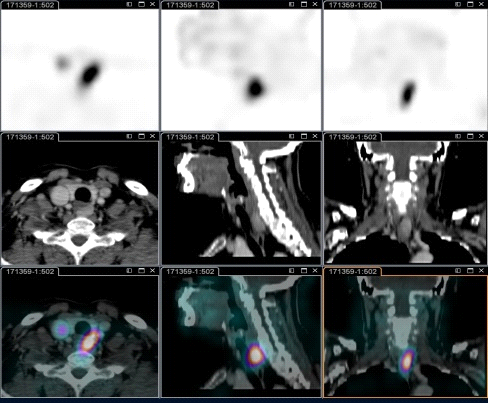This screenshot has height=403, width=488.
Task: Click the split-view icon on fused axial pane
Action: (x=129, y=271)
